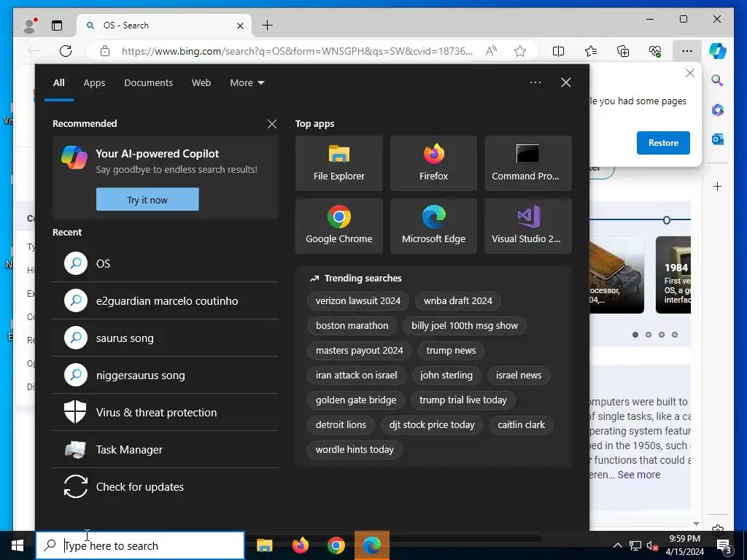The height and width of the screenshot is (560, 747).
Task: Click Restore pages button
Action: click(x=663, y=143)
